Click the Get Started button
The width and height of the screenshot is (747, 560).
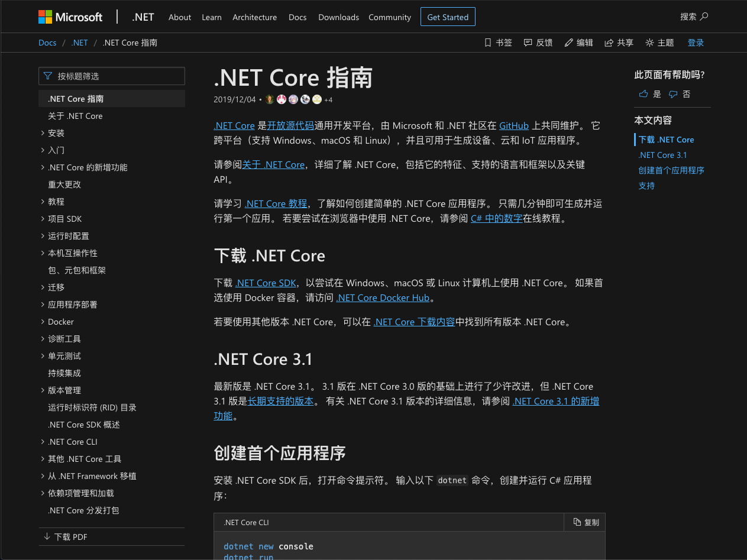tap(448, 17)
